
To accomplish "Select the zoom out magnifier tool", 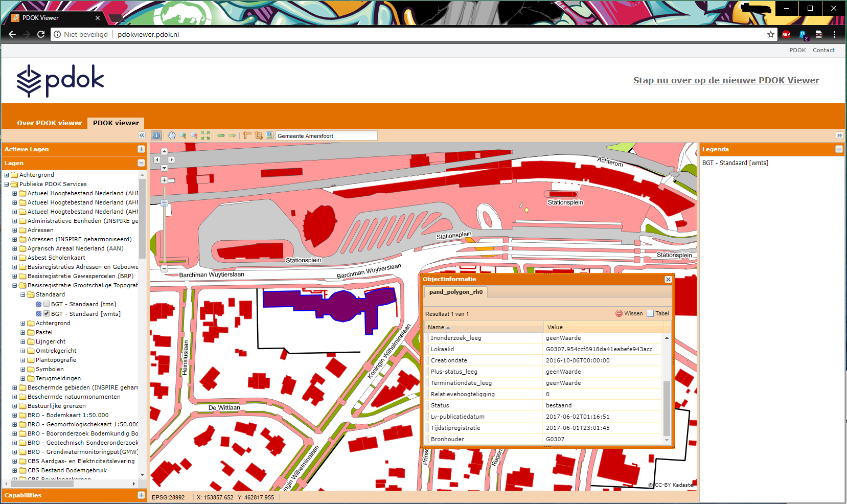I will coord(194,135).
